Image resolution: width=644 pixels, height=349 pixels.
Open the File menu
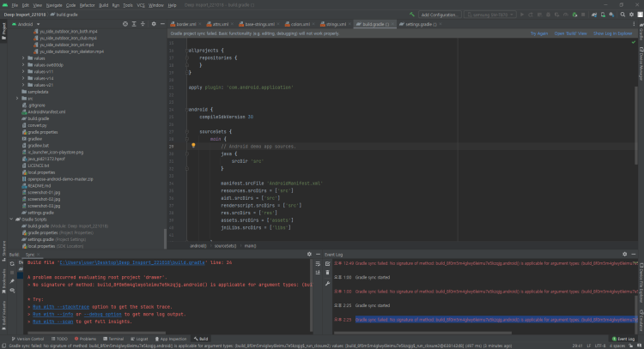(x=15, y=5)
